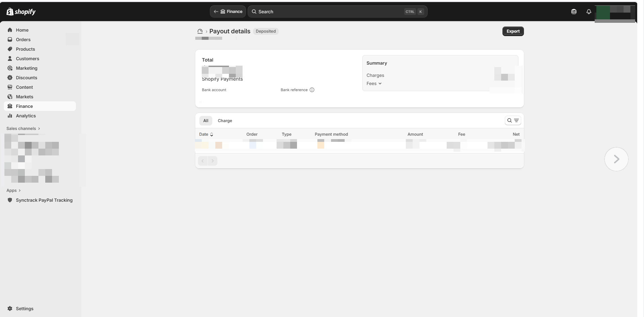The height and width of the screenshot is (317, 644).
Task: Switch to the Charge tab
Action: [225, 121]
